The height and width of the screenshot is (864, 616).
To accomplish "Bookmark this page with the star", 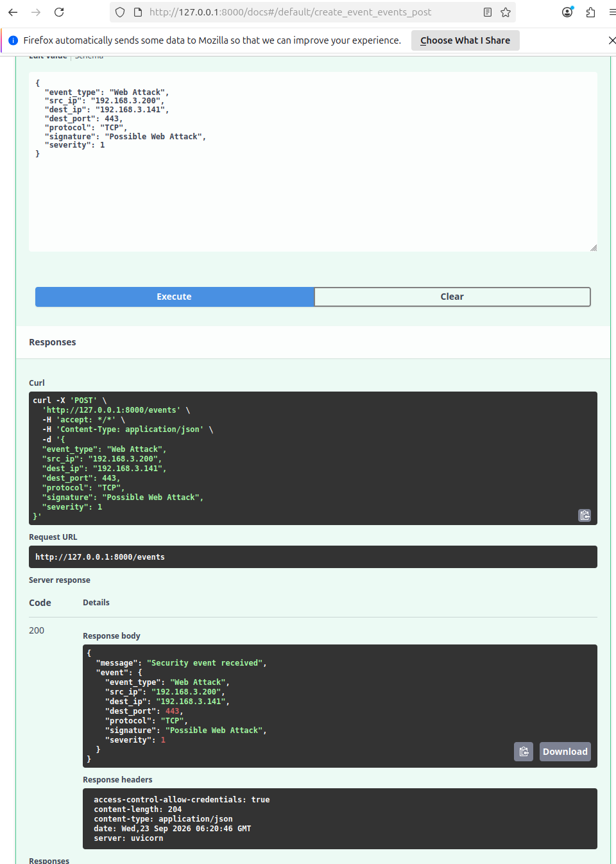I will pos(506,12).
